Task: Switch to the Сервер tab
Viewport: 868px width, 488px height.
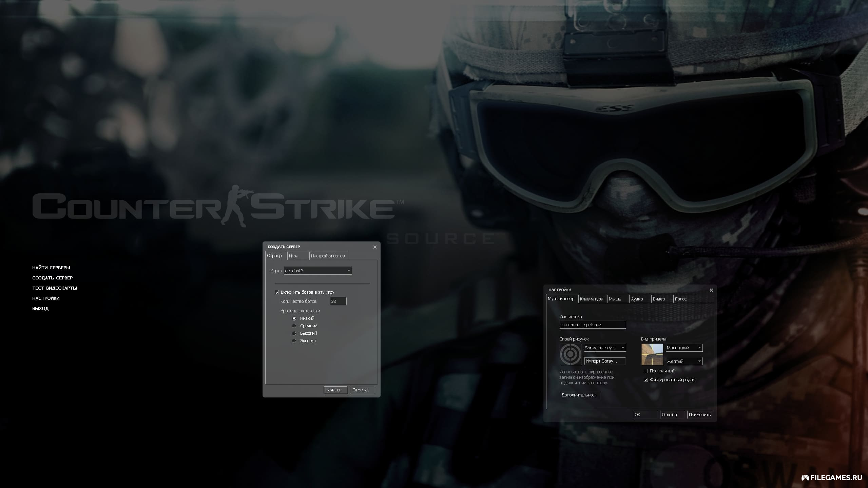Action: [276, 256]
